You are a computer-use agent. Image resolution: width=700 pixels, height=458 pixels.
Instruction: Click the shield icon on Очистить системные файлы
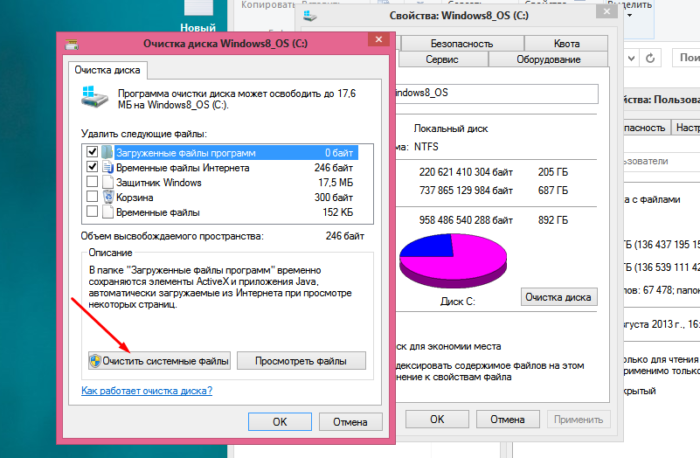[95, 361]
